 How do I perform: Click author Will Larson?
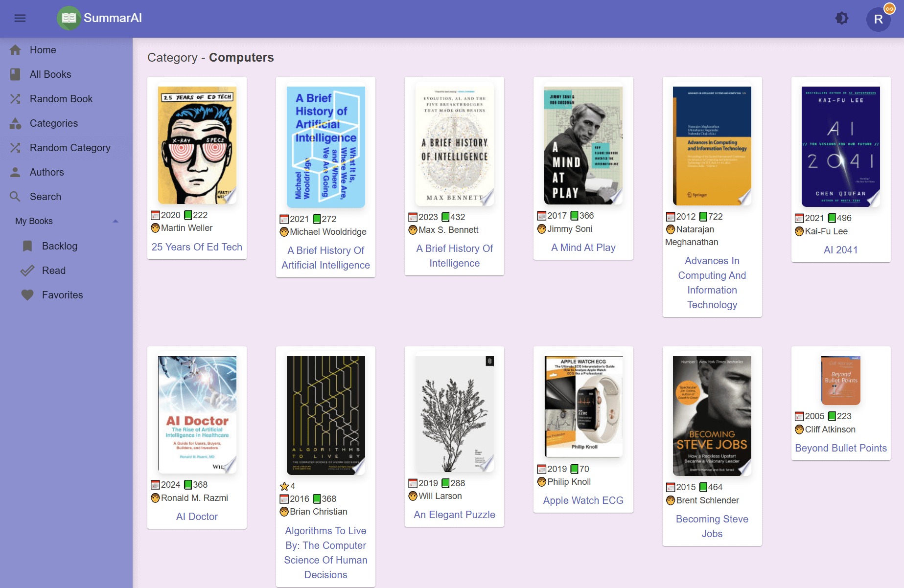[440, 496]
